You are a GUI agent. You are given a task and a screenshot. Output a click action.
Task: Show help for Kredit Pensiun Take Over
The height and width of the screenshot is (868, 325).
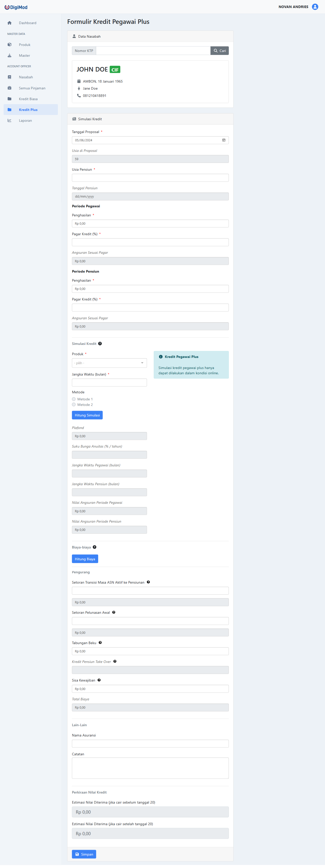(115, 661)
